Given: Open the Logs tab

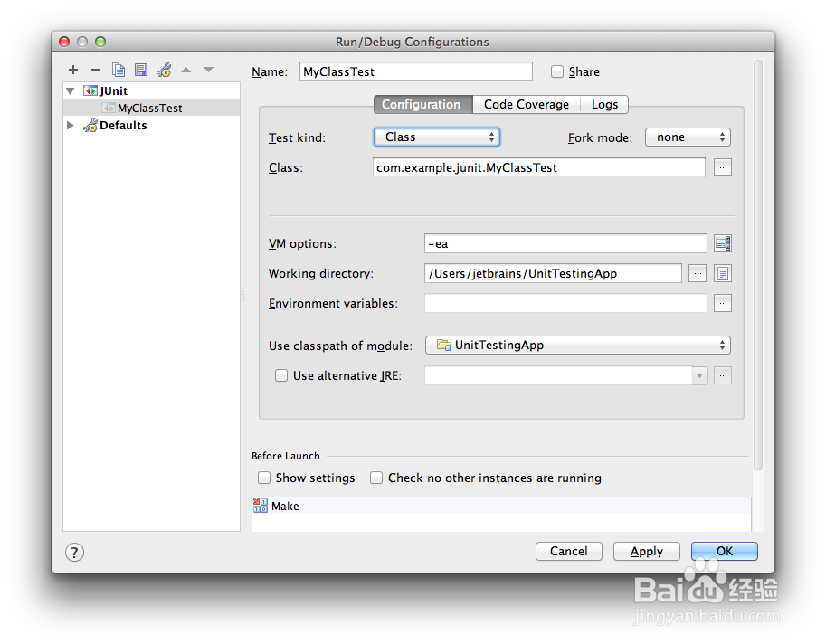Looking at the screenshot, I should (x=604, y=104).
